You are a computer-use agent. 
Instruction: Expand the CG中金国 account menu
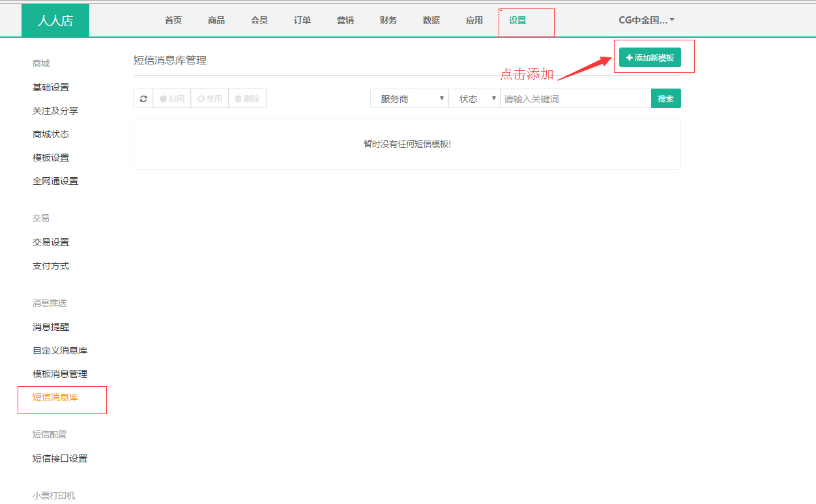(646, 20)
